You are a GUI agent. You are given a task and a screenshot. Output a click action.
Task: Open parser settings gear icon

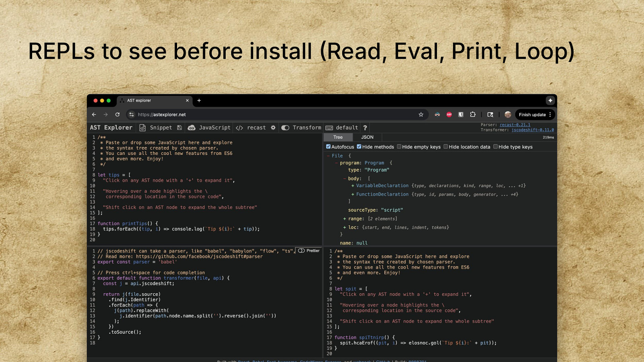pyautogui.click(x=273, y=128)
